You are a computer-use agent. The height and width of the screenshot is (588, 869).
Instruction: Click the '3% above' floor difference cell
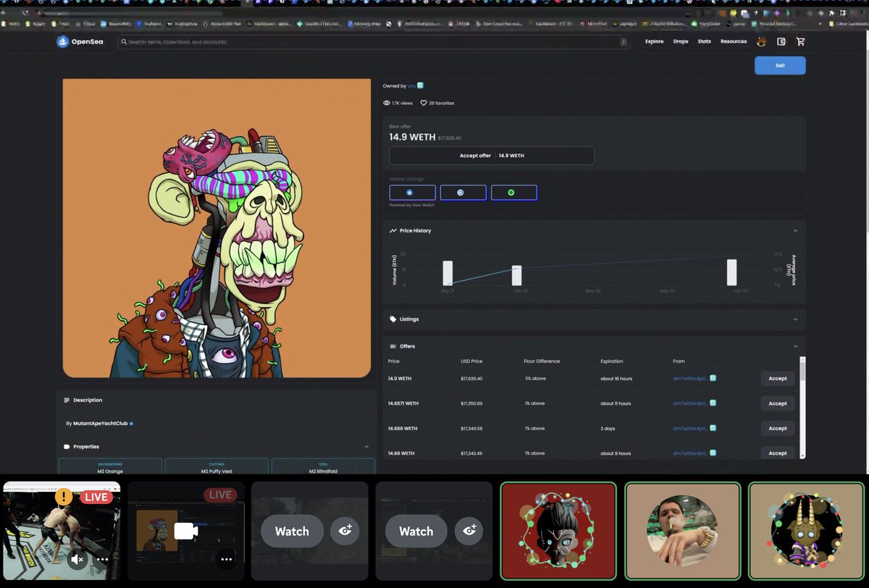click(534, 379)
